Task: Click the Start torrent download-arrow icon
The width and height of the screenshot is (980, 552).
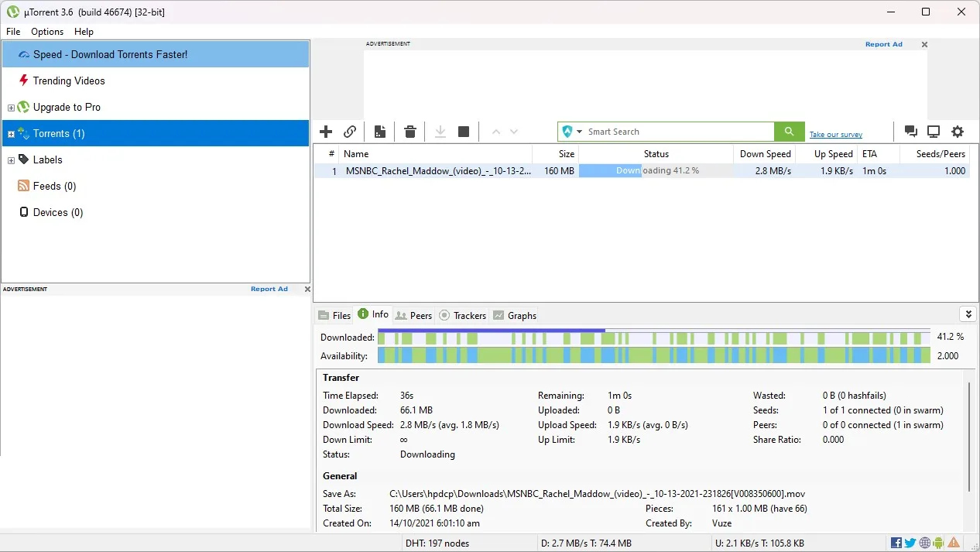Action: [x=440, y=132]
